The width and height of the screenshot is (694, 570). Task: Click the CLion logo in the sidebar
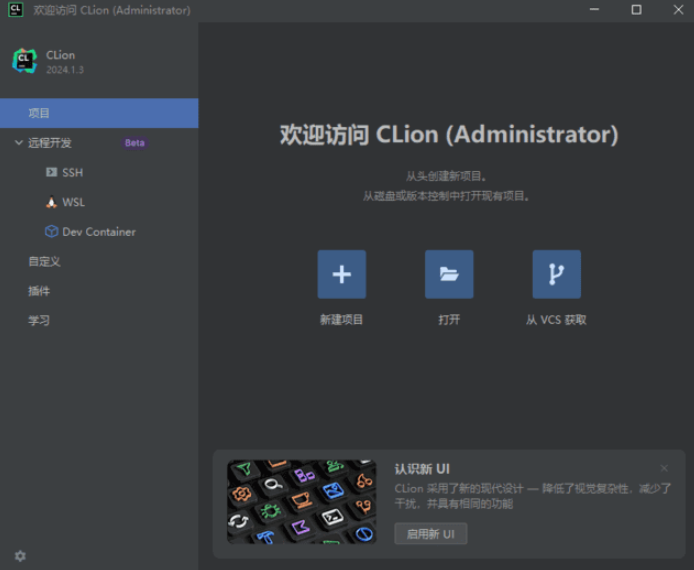pyautogui.click(x=24, y=61)
